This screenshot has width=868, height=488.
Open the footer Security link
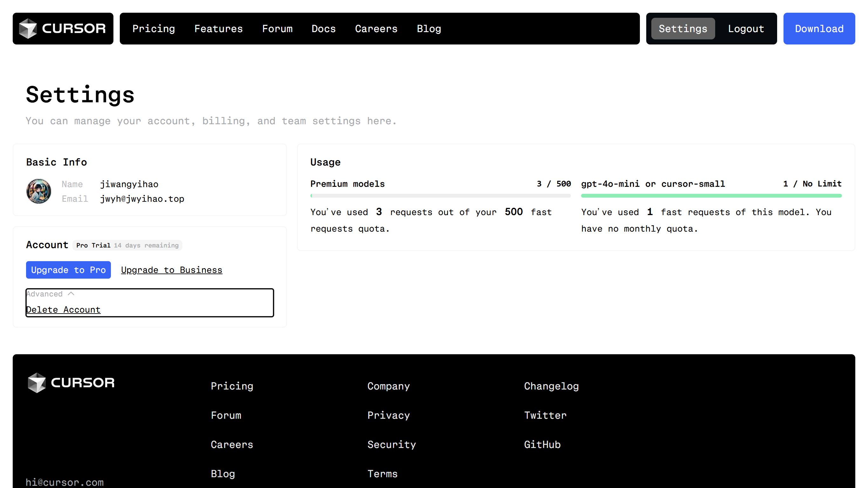click(x=391, y=444)
